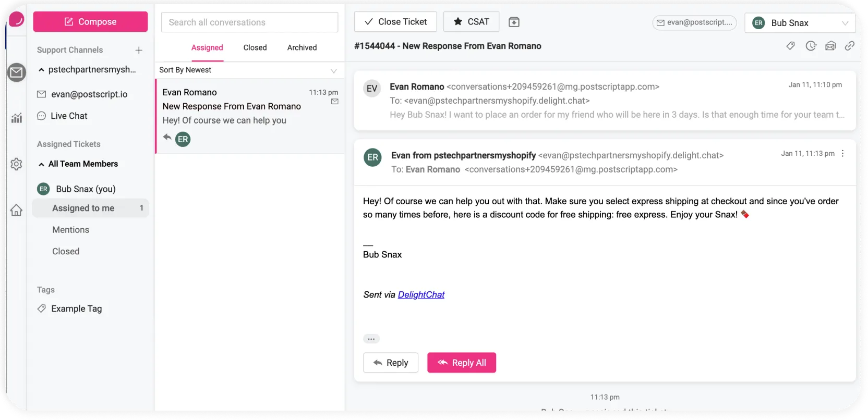868x420 pixels.
Task: Click the open-envelope icon in ticket header
Action: coord(830,46)
